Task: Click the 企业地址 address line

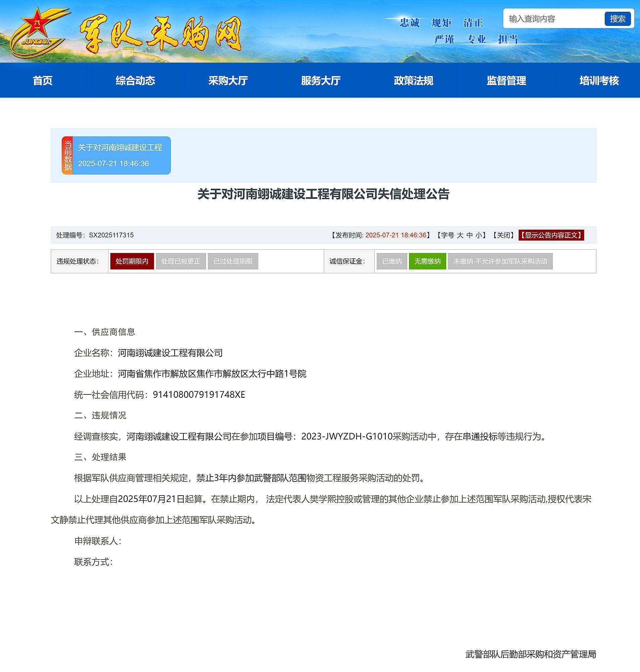Action: [190, 374]
